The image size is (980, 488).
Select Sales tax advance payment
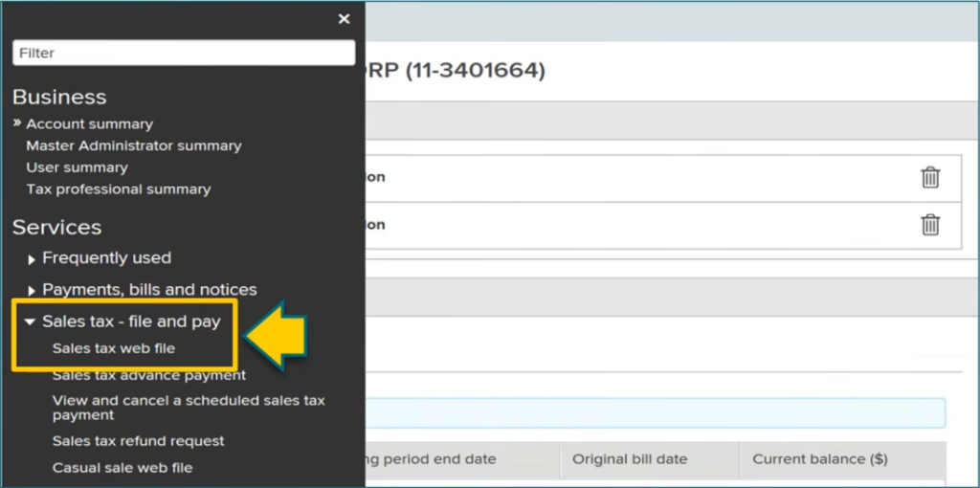[x=149, y=375]
